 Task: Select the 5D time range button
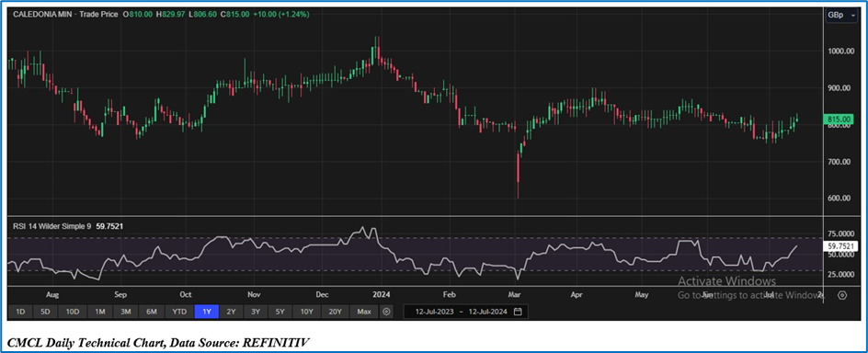[x=45, y=312]
